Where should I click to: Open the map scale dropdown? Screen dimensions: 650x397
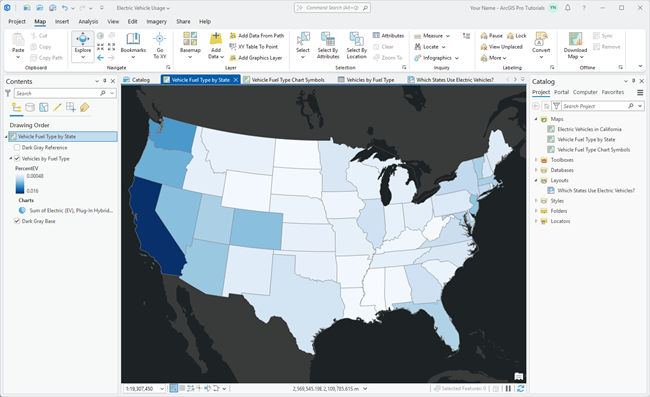(162, 389)
